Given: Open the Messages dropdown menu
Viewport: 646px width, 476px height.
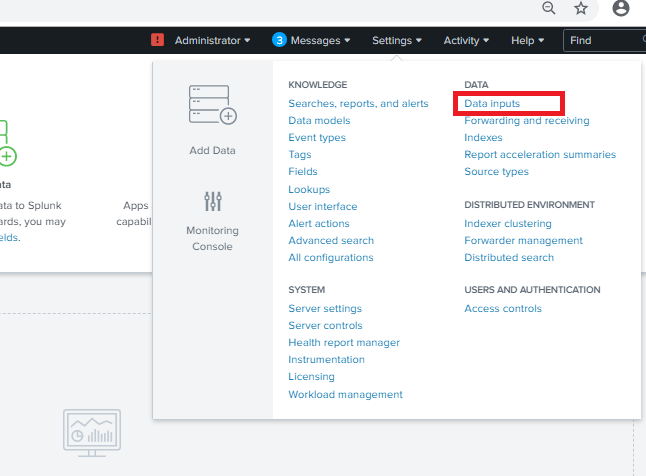Looking at the screenshot, I should pyautogui.click(x=320, y=40).
